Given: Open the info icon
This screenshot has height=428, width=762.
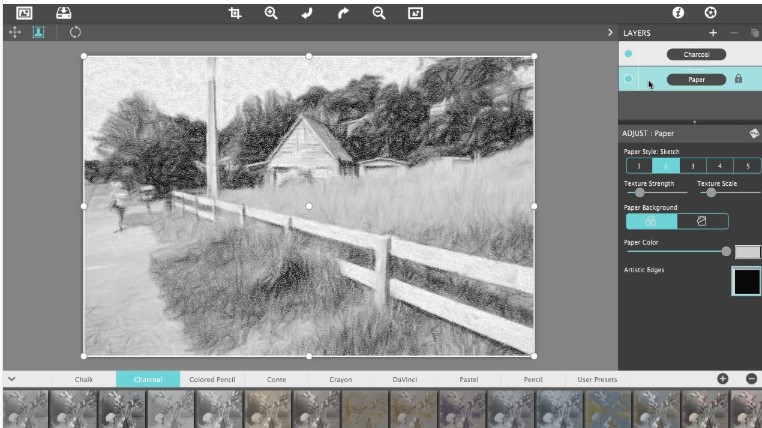Looking at the screenshot, I should [x=678, y=13].
